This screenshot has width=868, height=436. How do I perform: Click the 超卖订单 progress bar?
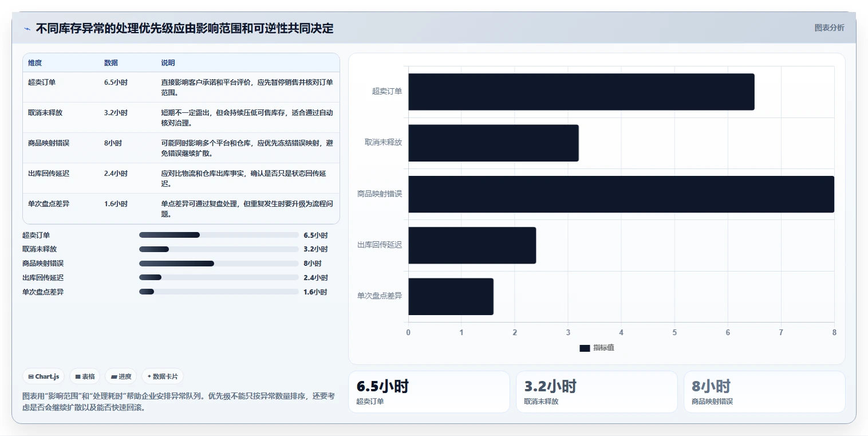click(x=219, y=235)
